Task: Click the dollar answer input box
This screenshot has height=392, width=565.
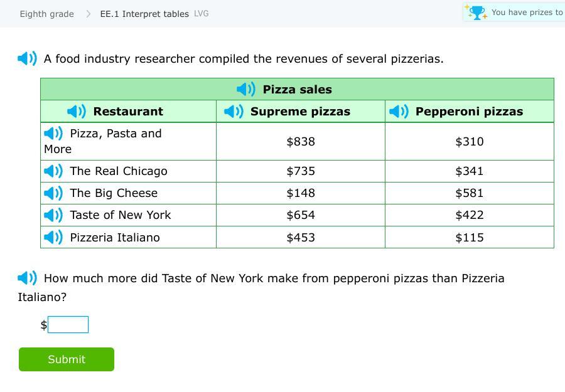Action: (x=68, y=325)
